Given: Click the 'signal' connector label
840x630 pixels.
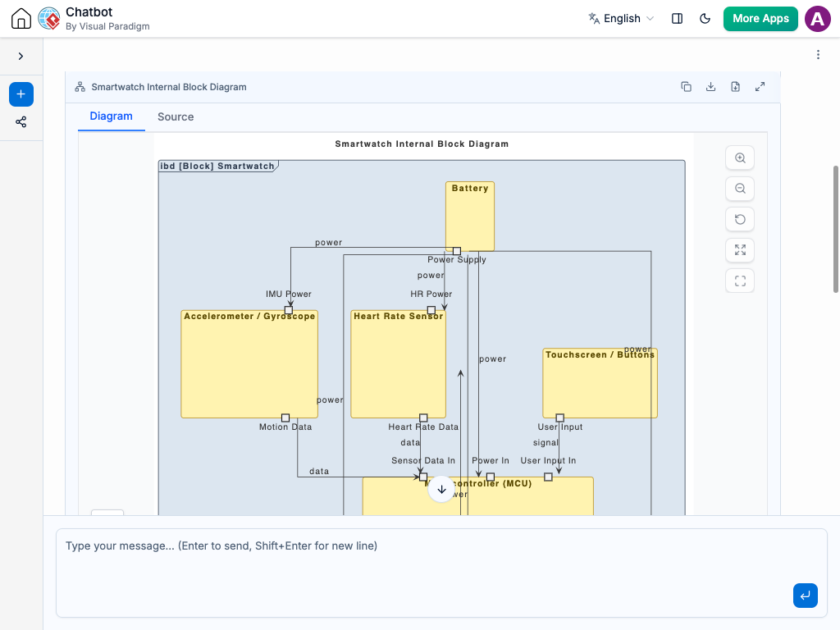Looking at the screenshot, I should (546, 442).
